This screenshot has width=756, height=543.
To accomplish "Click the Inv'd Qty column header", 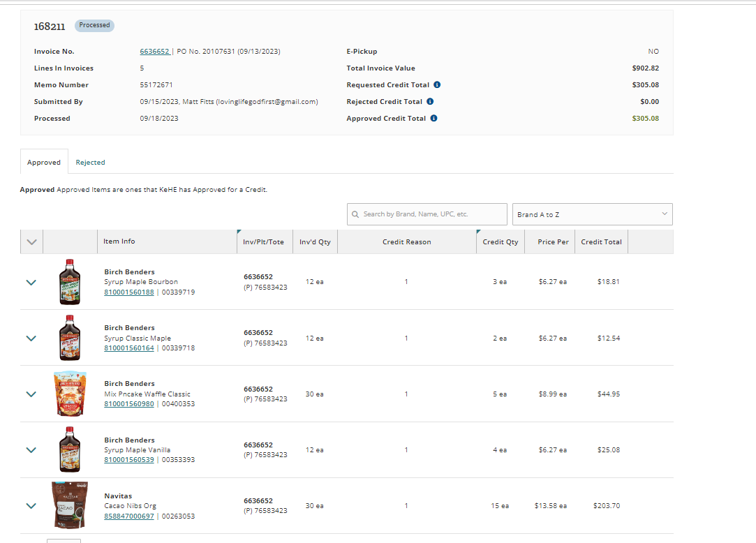I will tap(315, 242).
